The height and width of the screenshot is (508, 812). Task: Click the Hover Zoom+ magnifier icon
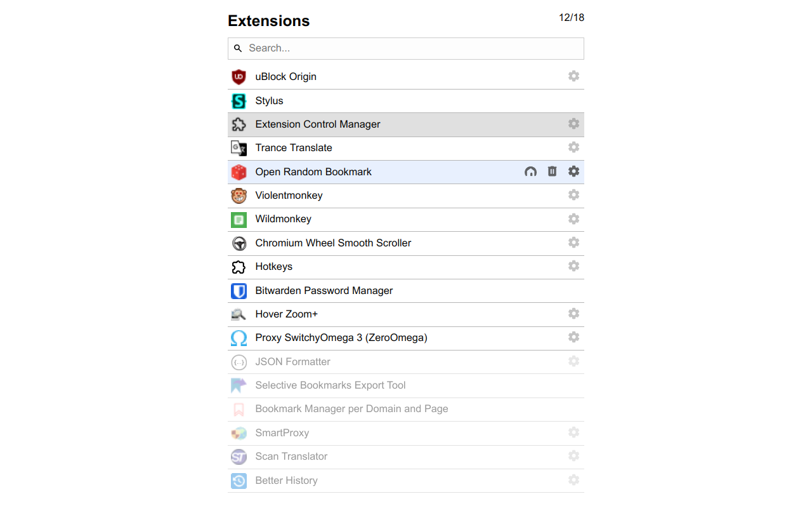point(239,314)
